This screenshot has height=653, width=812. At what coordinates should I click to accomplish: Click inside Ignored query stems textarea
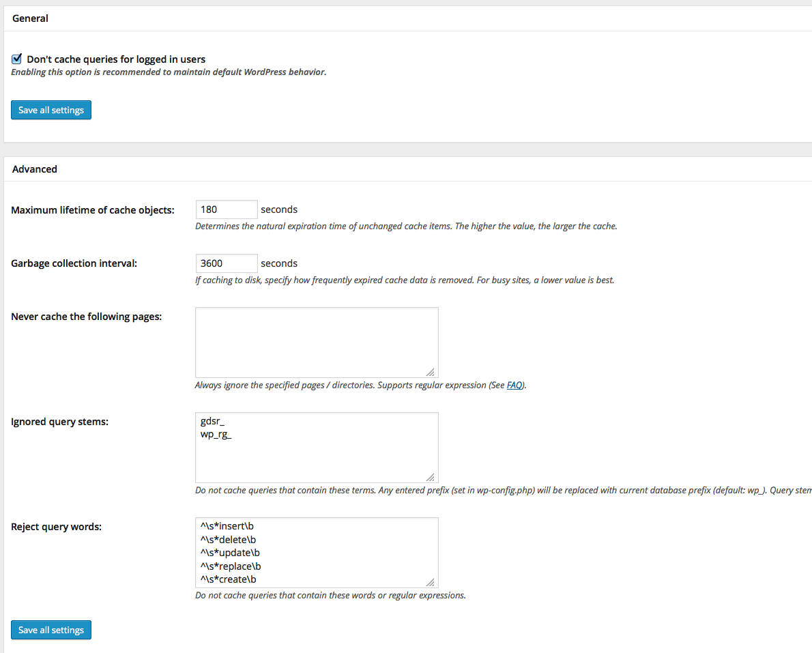pyautogui.click(x=317, y=448)
